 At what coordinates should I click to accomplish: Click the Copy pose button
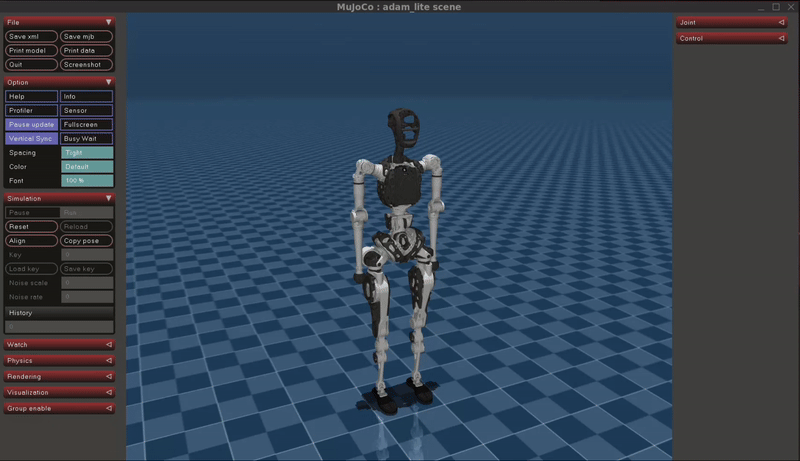[86, 240]
